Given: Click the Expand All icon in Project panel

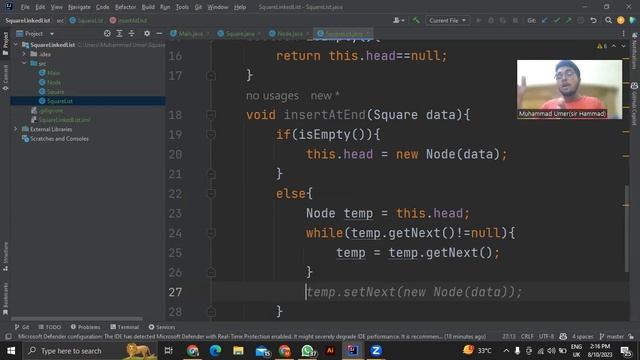Looking at the screenshot, I should [x=119, y=33].
